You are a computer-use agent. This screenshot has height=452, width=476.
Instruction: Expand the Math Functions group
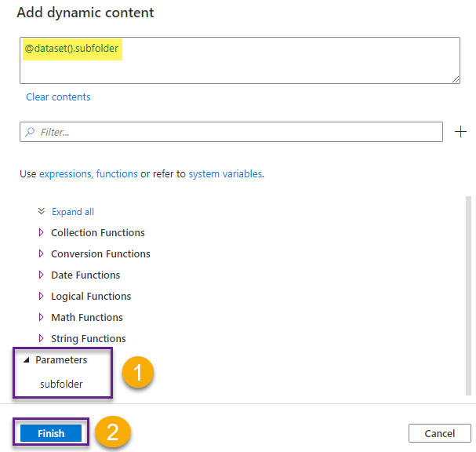[x=42, y=318]
